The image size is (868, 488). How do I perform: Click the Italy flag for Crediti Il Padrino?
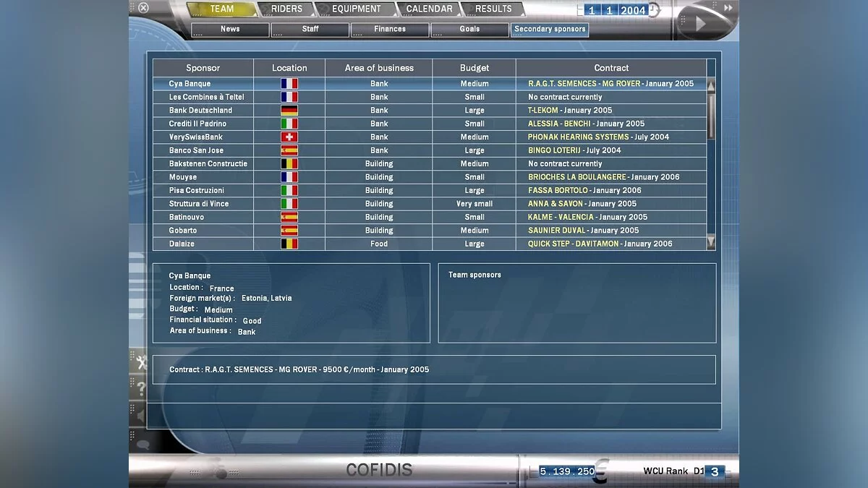tap(289, 124)
